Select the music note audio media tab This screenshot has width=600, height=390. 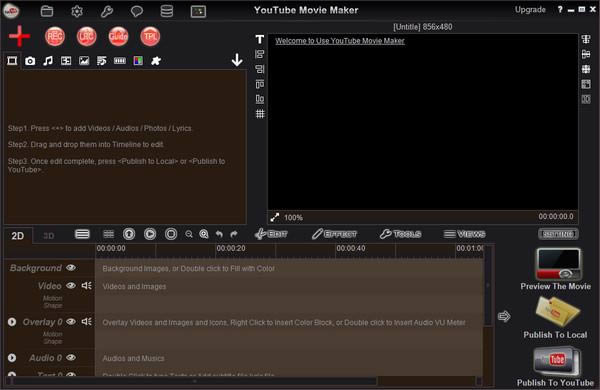[48, 61]
